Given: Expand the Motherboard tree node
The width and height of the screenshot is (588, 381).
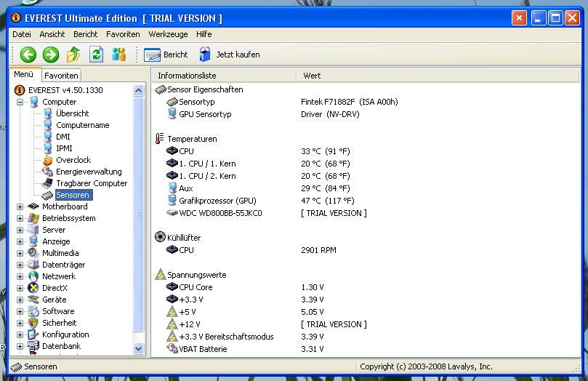Looking at the screenshot, I should (20, 206).
